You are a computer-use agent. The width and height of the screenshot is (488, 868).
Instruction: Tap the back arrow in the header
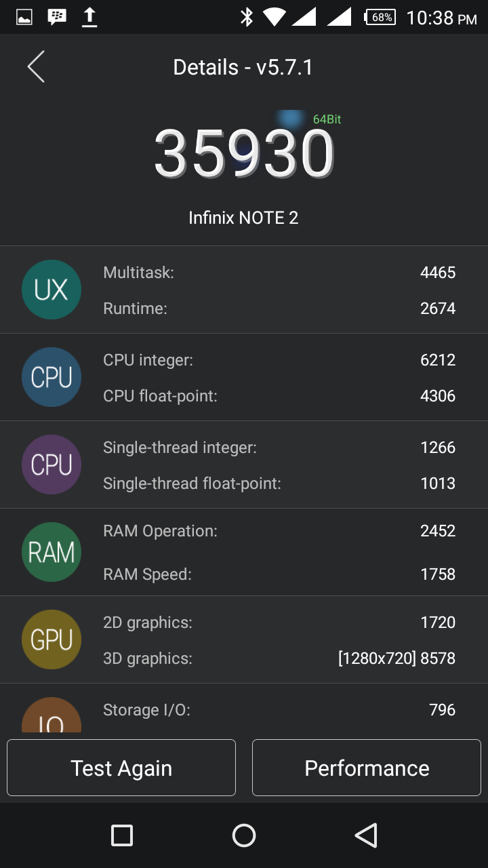point(36,67)
